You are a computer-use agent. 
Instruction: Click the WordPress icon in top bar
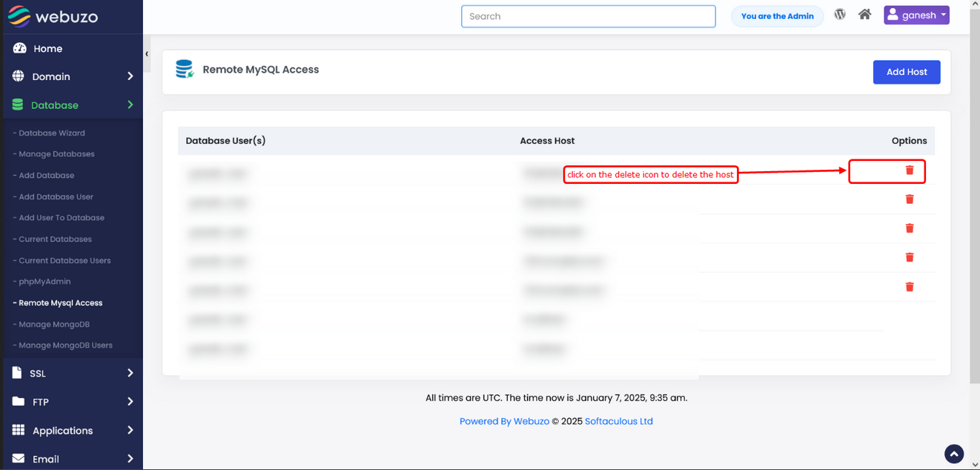tap(840, 15)
